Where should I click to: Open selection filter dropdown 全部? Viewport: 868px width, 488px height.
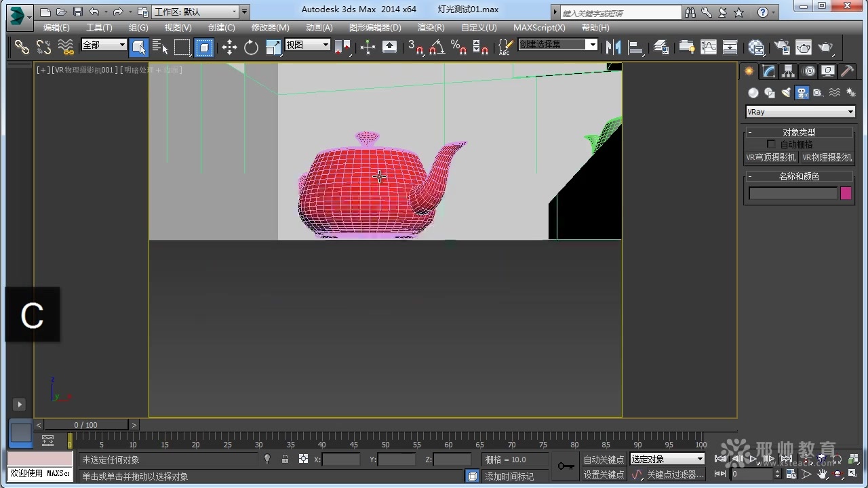coord(104,45)
